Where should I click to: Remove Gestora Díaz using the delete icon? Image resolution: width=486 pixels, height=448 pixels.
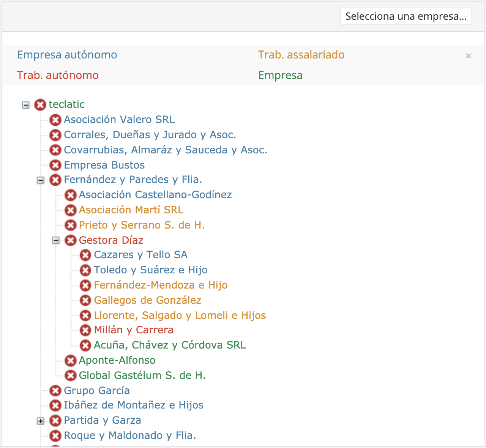(x=70, y=240)
